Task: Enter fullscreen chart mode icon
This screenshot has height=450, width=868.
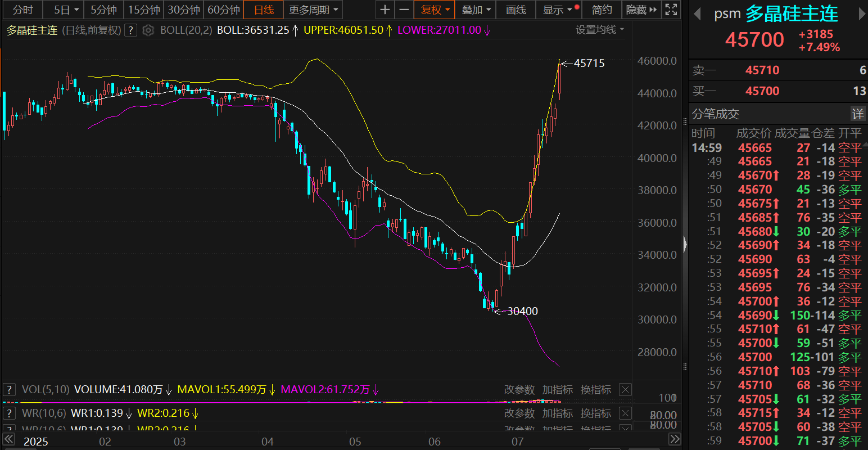Action: [671, 10]
